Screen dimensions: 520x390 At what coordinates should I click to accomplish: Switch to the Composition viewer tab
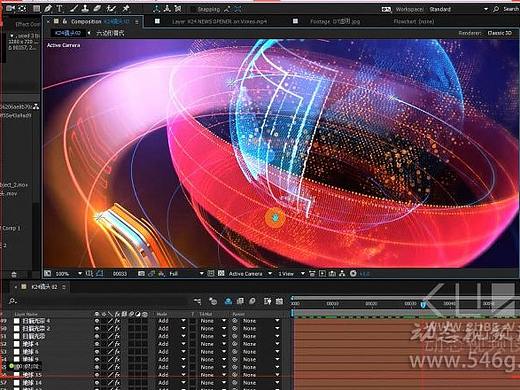point(94,21)
